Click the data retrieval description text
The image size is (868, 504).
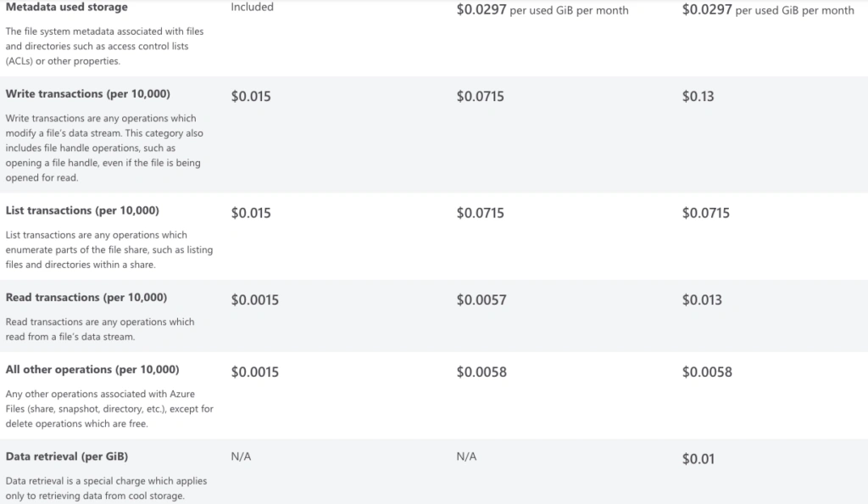click(x=106, y=489)
